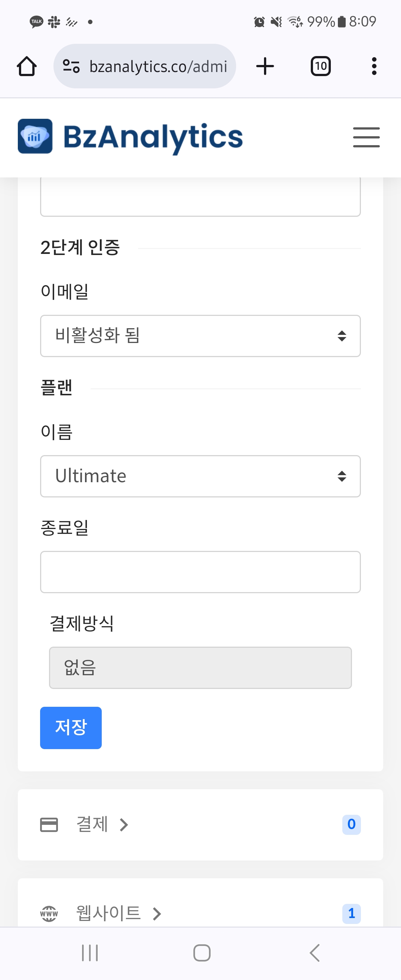401x980 pixels.
Task: Open a new browser tab
Action: 265,66
